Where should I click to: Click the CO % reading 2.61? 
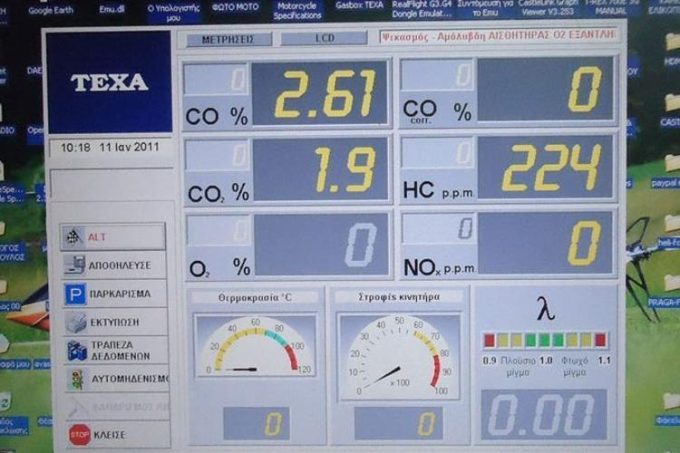pyautogui.click(x=318, y=91)
